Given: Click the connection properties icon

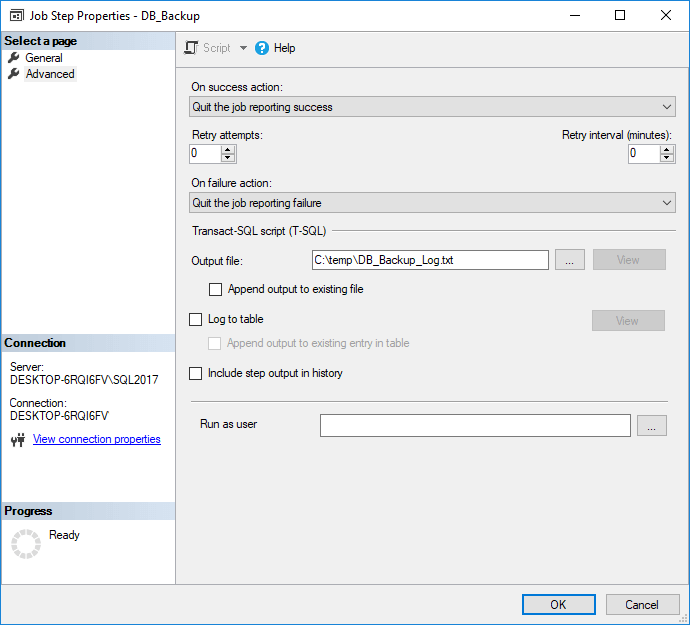Looking at the screenshot, I should coord(17,440).
